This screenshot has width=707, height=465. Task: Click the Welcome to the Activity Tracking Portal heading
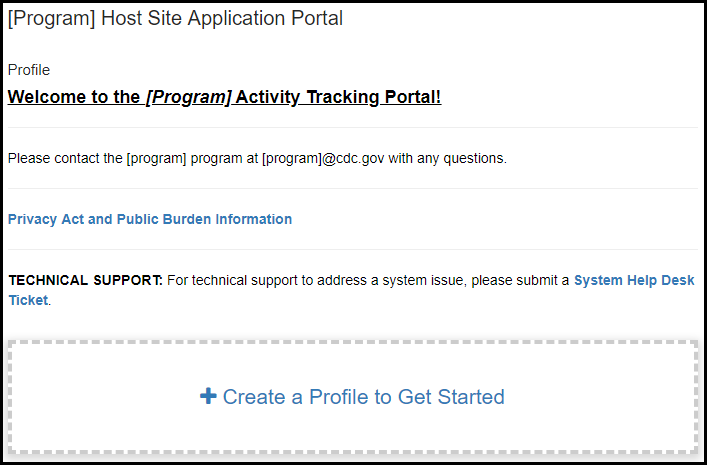pyautogui.click(x=224, y=97)
